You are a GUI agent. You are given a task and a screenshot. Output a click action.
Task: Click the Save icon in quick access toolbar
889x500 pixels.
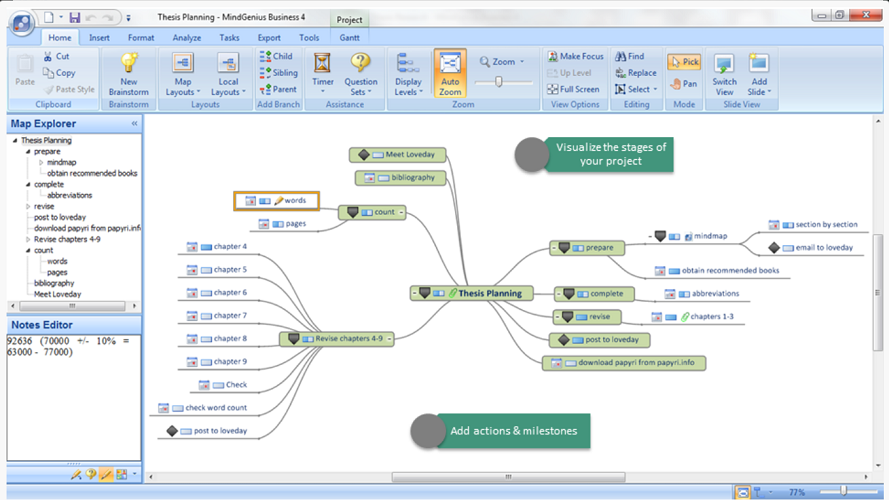[75, 17]
